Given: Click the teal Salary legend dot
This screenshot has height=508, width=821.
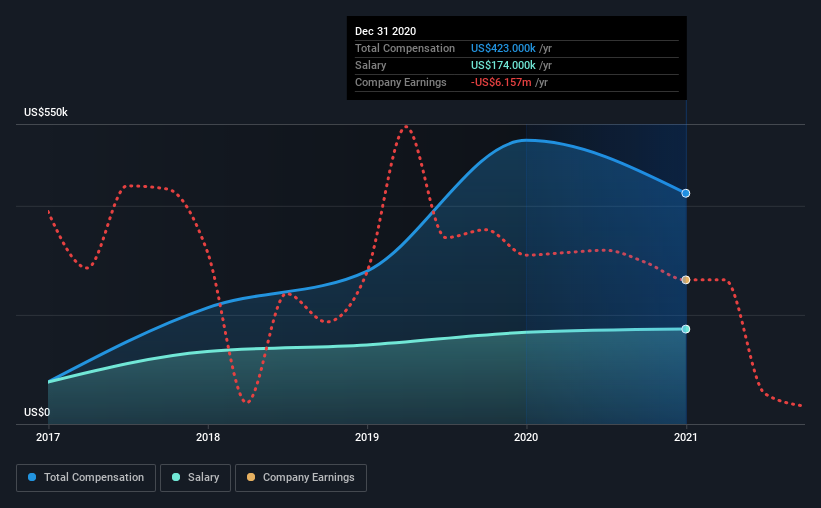Looking at the screenshot, I should [176, 477].
